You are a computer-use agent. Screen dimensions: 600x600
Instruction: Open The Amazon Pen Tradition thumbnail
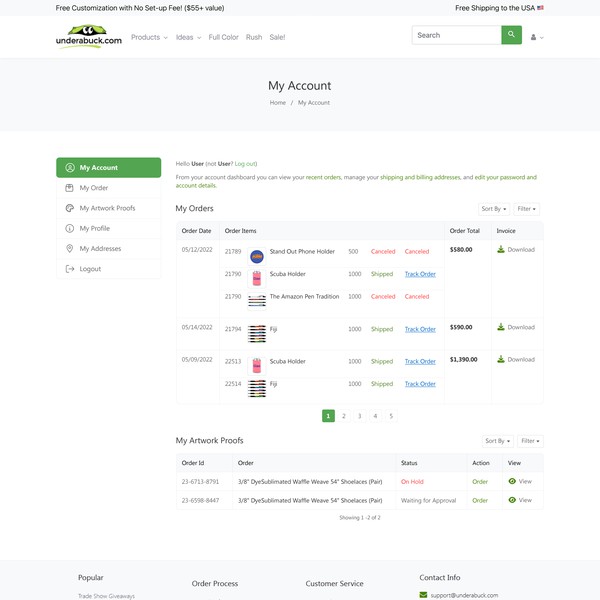tap(257, 301)
